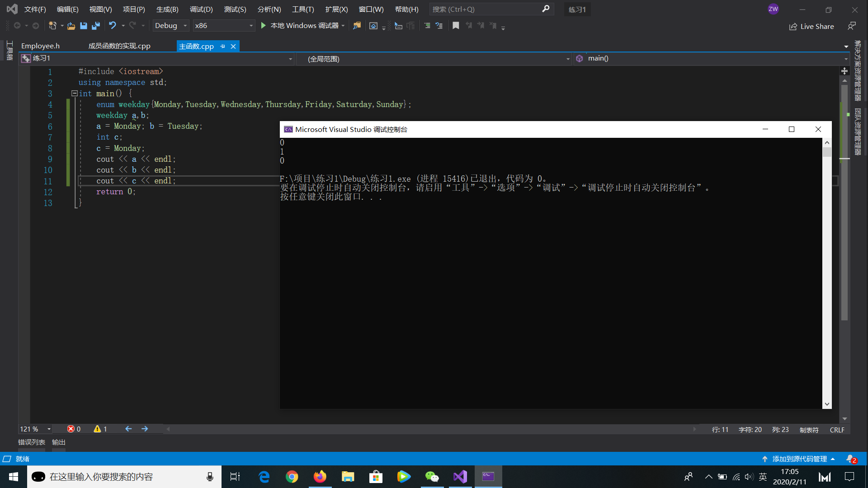Screen dimensions: 868x488
Task: Open the 生成(B) menu
Action: (x=167, y=9)
